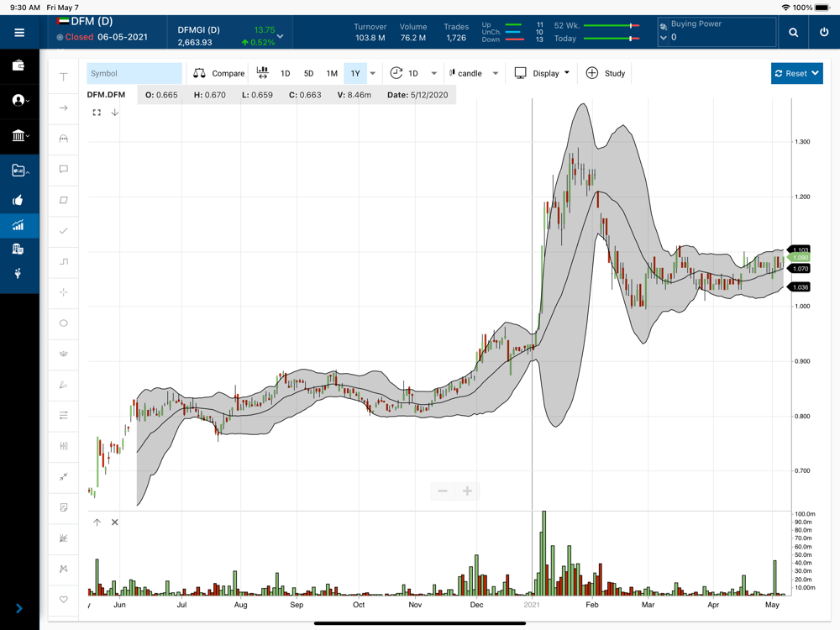Open the thumbs-up recommendations icon
840x630 pixels.
click(x=18, y=201)
